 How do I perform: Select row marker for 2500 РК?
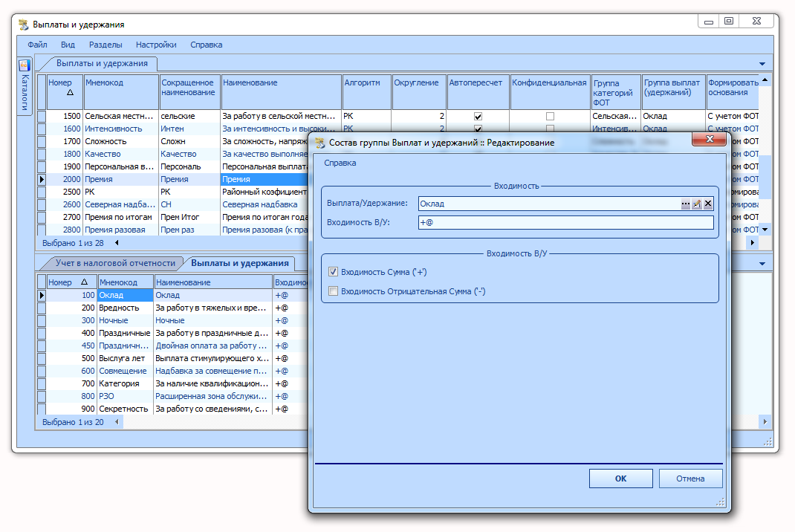click(x=42, y=192)
